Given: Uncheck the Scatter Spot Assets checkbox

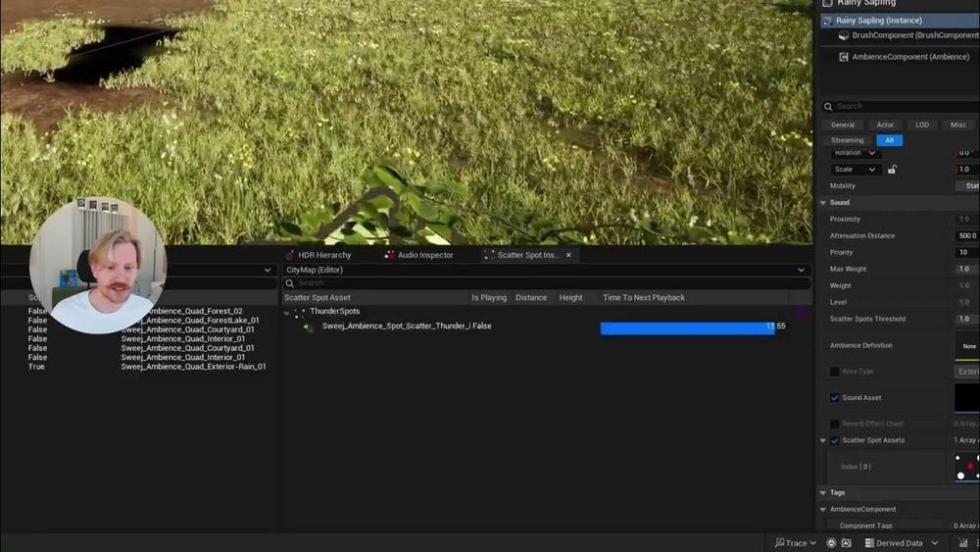Looking at the screenshot, I should point(834,441).
